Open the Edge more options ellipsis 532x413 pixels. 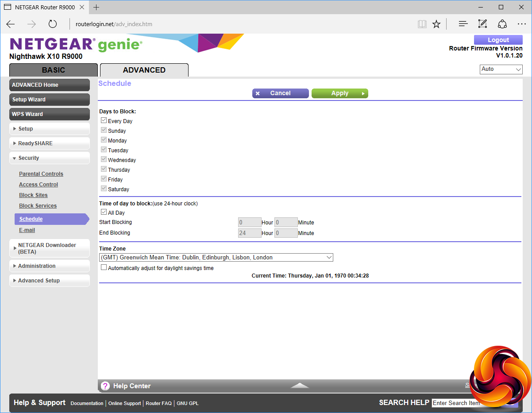[521, 24]
